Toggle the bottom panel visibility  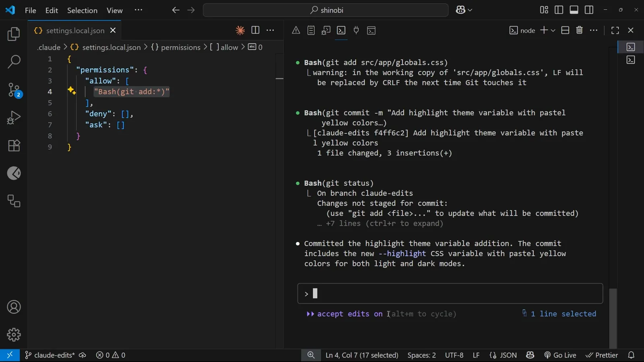point(574,10)
